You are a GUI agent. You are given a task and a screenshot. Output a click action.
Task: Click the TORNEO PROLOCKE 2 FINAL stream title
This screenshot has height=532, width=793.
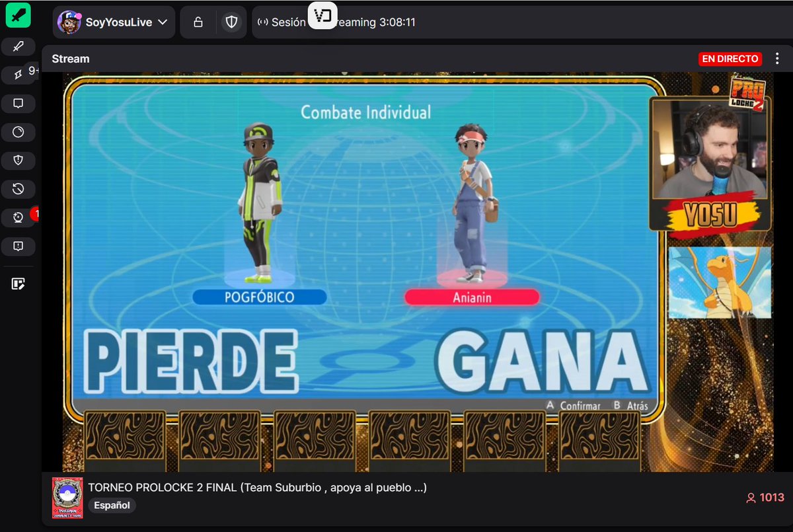tap(258, 488)
